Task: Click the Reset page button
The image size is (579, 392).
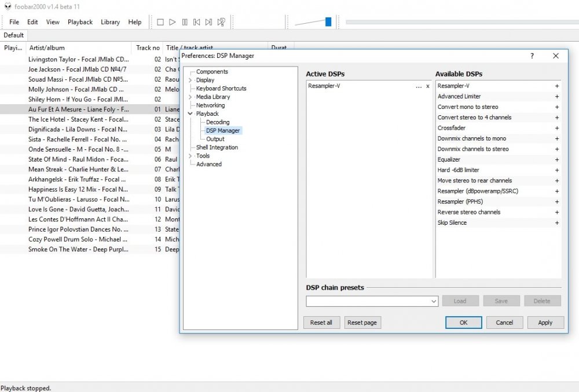Action: click(x=362, y=323)
